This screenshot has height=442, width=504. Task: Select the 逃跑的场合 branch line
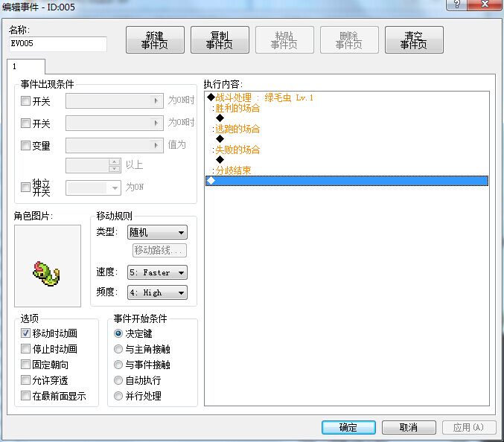click(x=346, y=129)
